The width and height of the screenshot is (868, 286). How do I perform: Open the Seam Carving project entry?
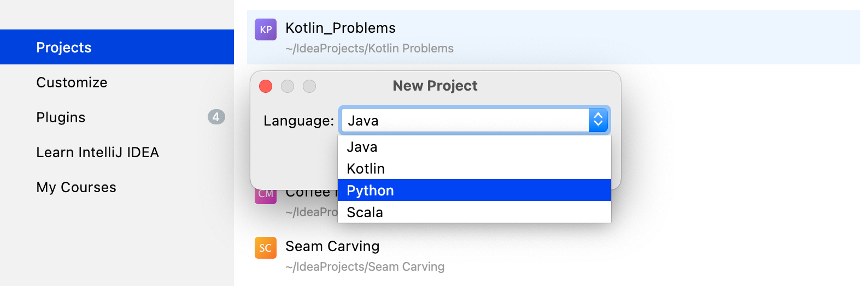pos(554,255)
